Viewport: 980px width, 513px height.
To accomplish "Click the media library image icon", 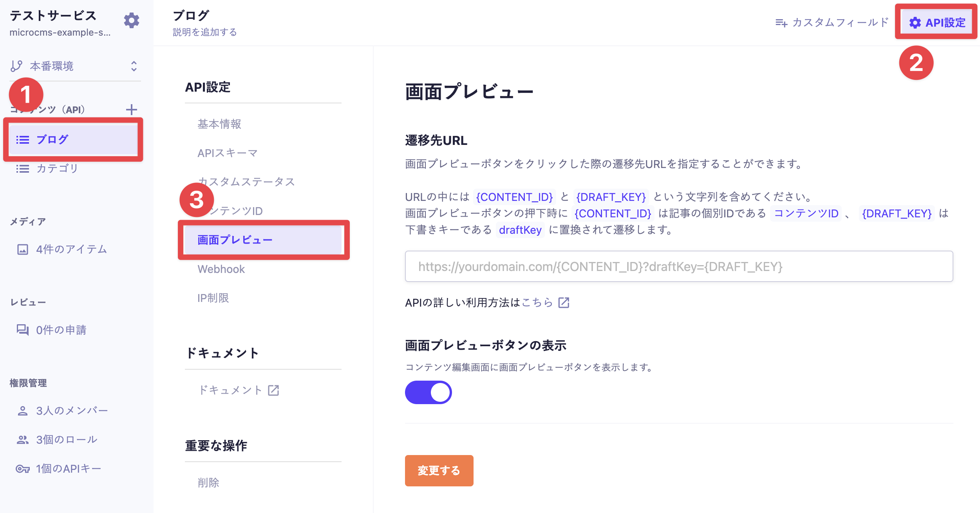I will (22, 249).
